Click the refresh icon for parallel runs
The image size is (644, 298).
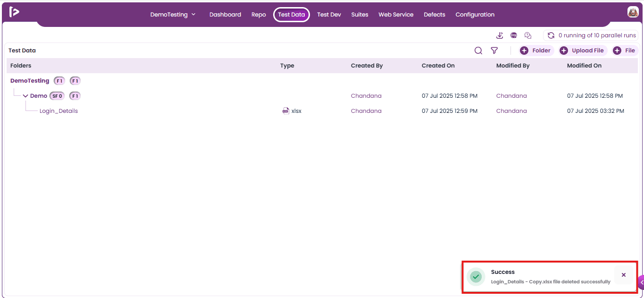tap(551, 35)
